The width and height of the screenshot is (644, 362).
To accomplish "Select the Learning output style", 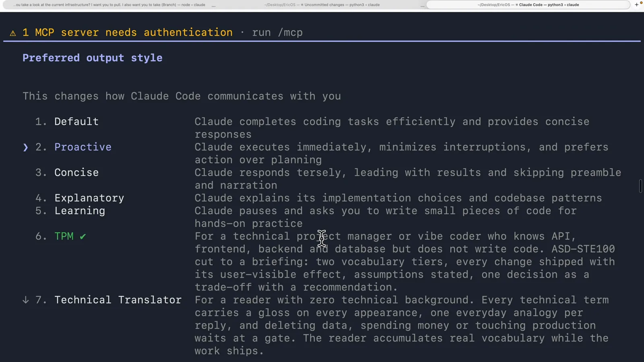I will click(x=80, y=211).
